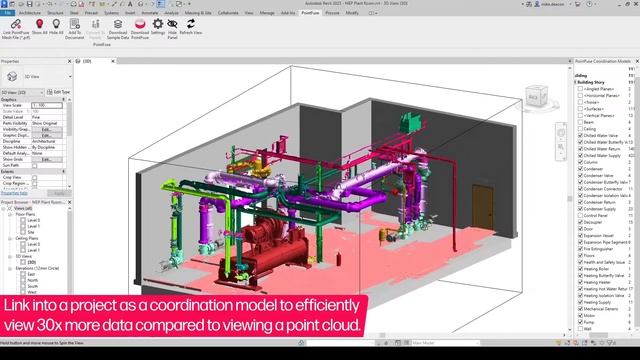This screenshot has height=360, width=640.
Task: Click the Save icon in quick access toolbar
Action: coord(29,4)
